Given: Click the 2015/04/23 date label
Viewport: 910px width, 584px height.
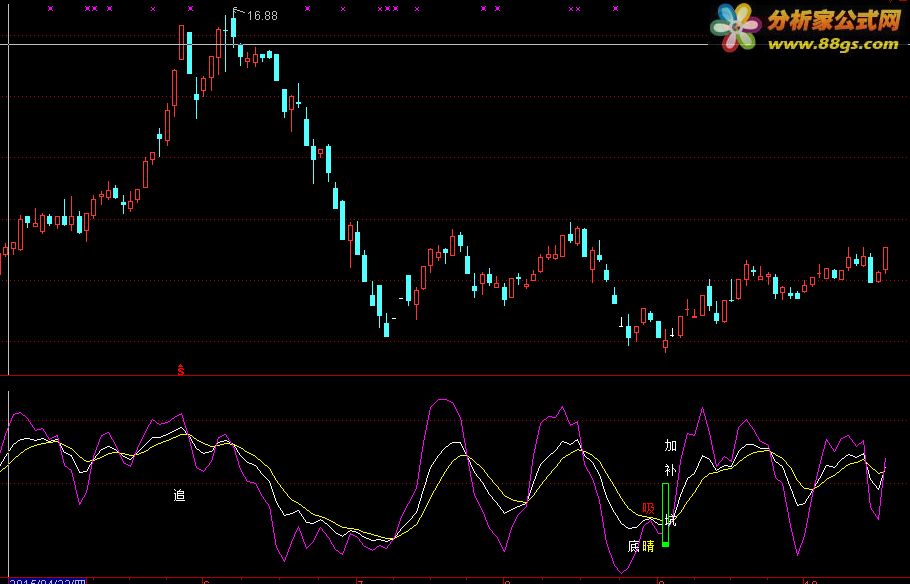Looking at the screenshot, I should 47,581.
